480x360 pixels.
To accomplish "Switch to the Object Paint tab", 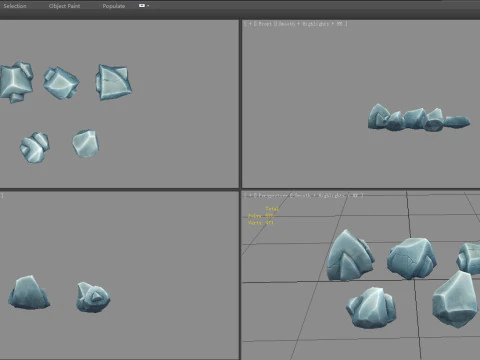I will click(x=64, y=6).
